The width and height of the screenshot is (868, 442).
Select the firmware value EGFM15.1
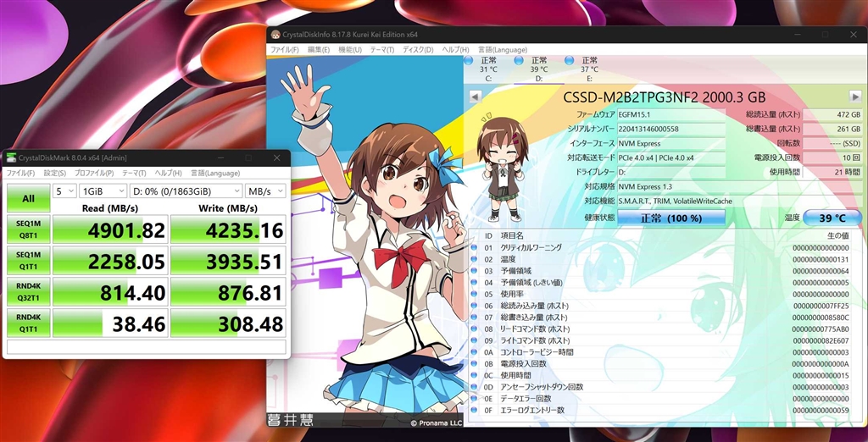[x=671, y=114]
